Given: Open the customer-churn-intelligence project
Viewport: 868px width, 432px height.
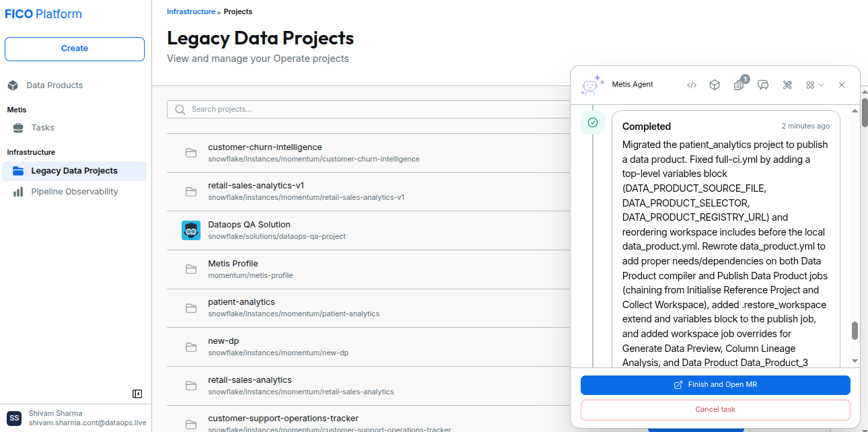Looking at the screenshot, I should (265, 147).
